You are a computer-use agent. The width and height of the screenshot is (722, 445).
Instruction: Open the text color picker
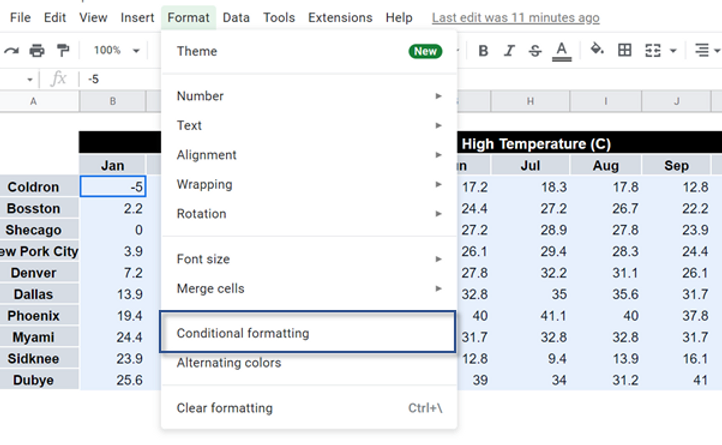click(561, 51)
